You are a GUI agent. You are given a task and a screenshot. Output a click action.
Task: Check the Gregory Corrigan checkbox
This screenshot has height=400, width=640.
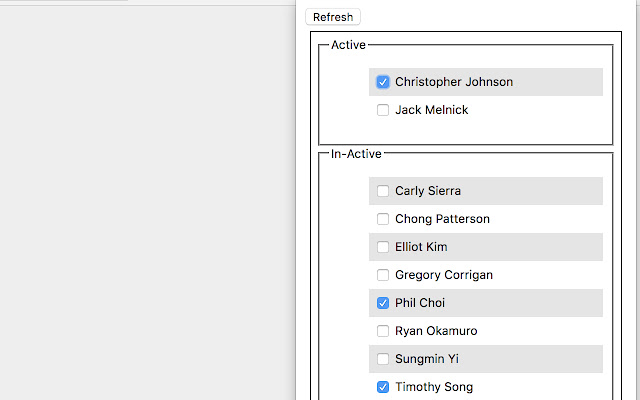pyautogui.click(x=383, y=275)
